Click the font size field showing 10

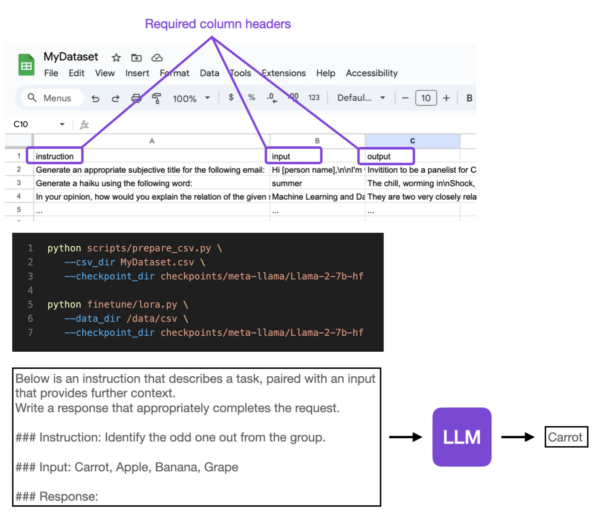[x=426, y=98]
